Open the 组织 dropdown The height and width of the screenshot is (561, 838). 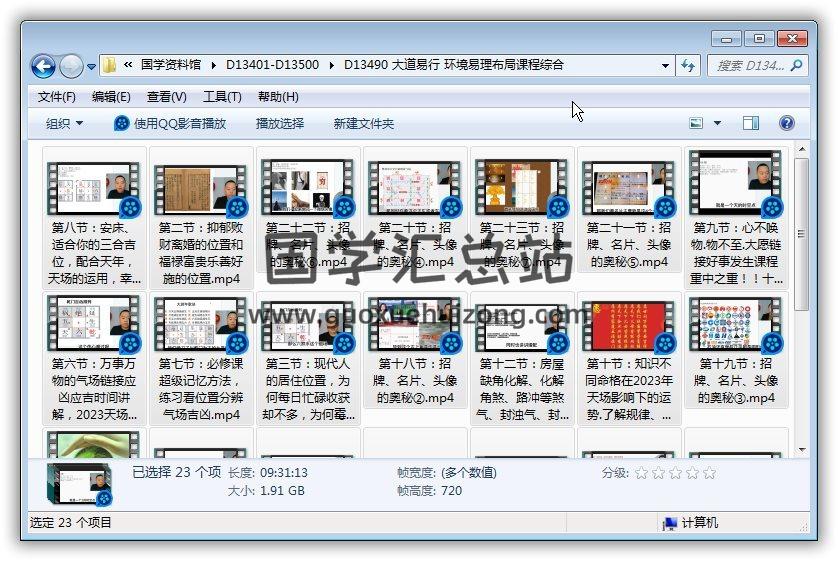pos(64,123)
